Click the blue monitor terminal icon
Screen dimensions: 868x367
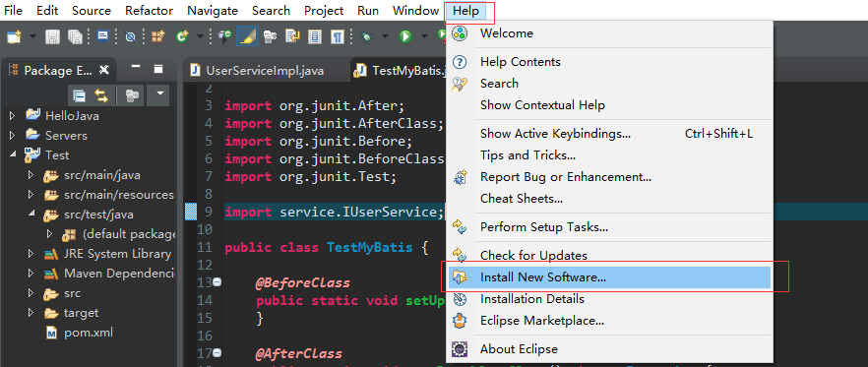(102, 37)
